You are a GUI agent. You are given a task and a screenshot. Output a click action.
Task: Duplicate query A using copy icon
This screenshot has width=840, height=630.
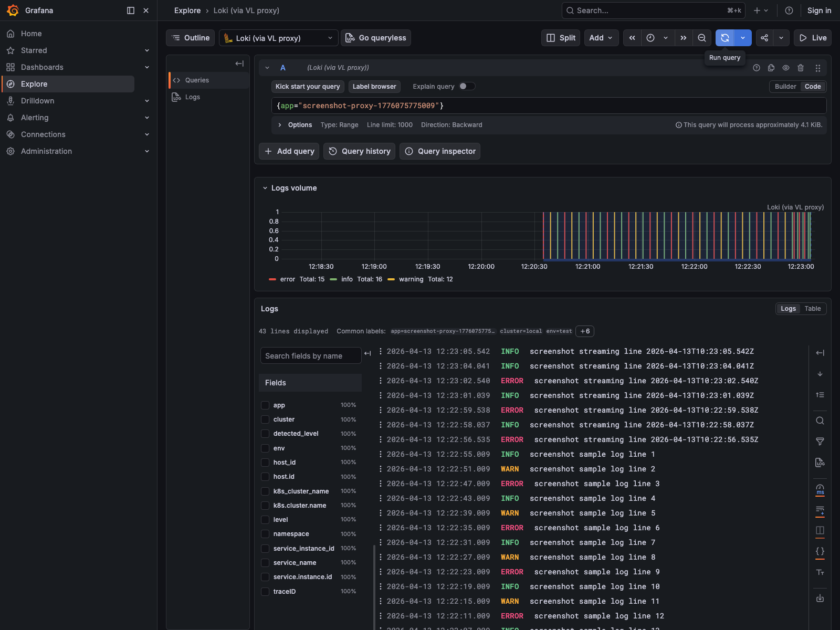pos(771,68)
